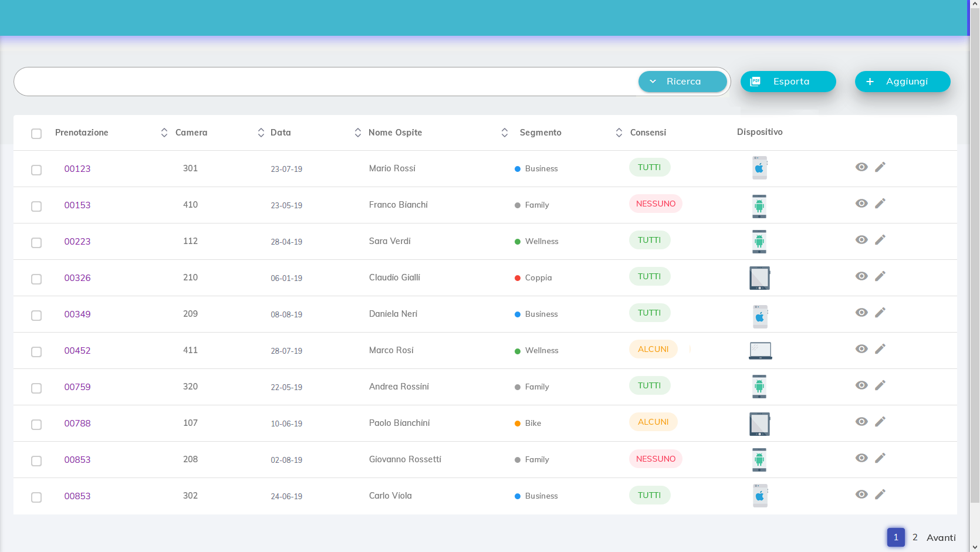Check the box for booking 00123
The image size is (980, 552).
[x=36, y=170]
